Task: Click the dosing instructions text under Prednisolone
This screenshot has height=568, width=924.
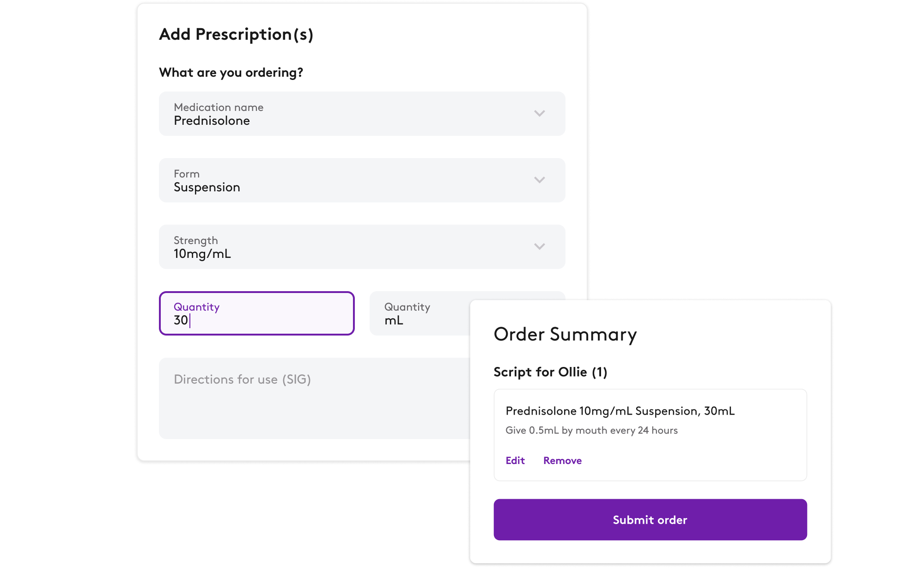Action: click(x=591, y=430)
